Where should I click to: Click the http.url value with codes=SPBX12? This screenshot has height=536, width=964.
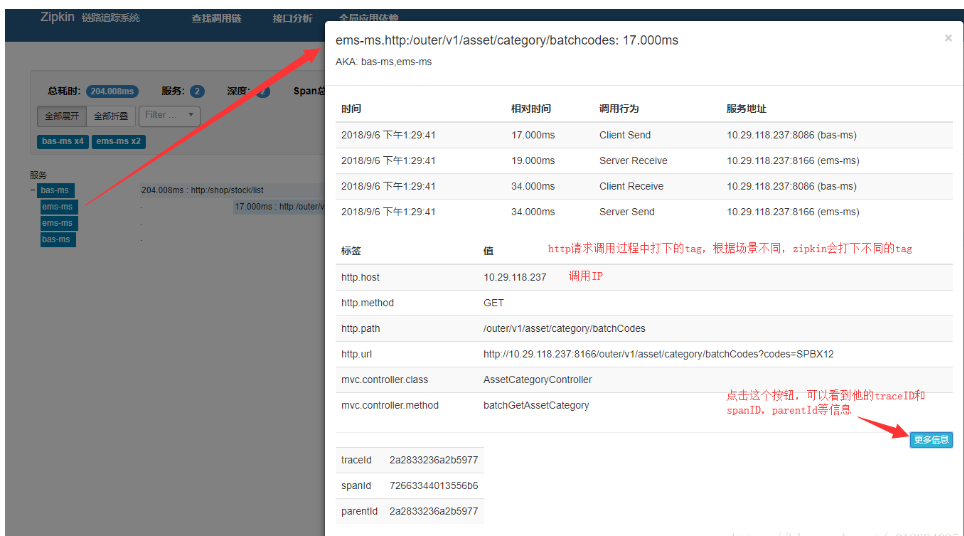click(658, 354)
